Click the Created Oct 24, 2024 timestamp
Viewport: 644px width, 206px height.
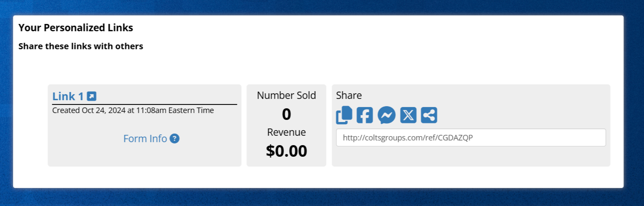pos(133,110)
